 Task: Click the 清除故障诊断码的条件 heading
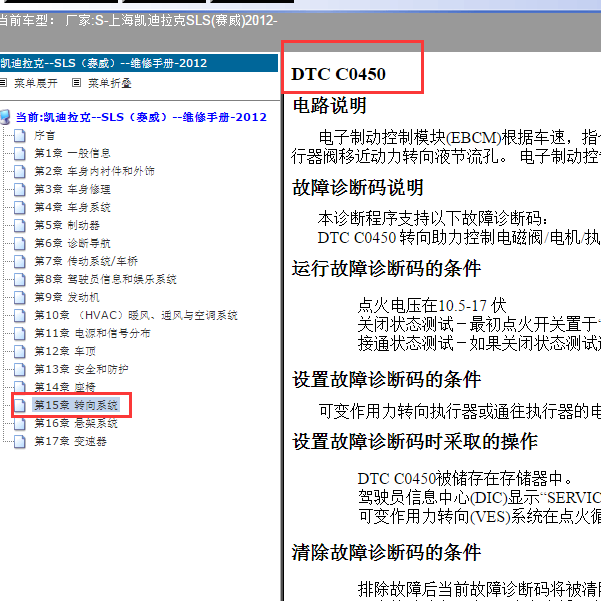(386, 552)
